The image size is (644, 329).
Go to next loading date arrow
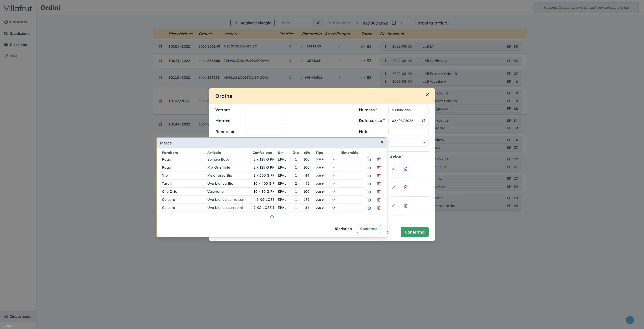402,23
